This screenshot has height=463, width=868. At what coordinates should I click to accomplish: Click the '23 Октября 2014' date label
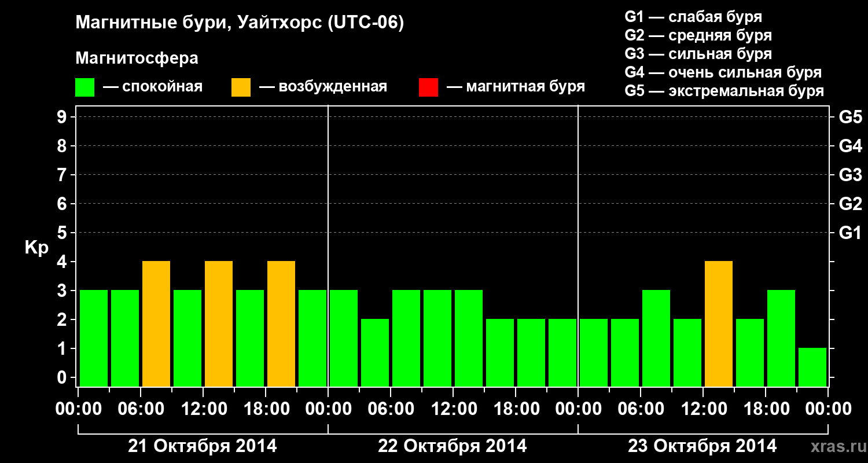[703, 446]
